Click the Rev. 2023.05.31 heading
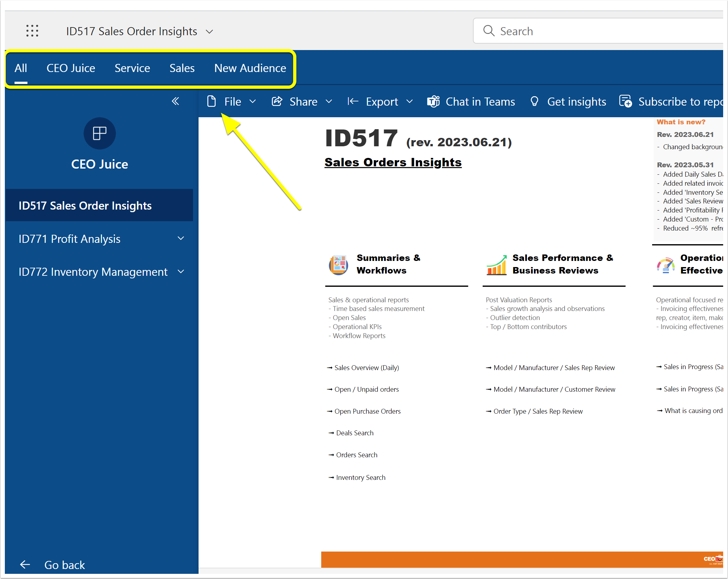 (x=685, y=165)
